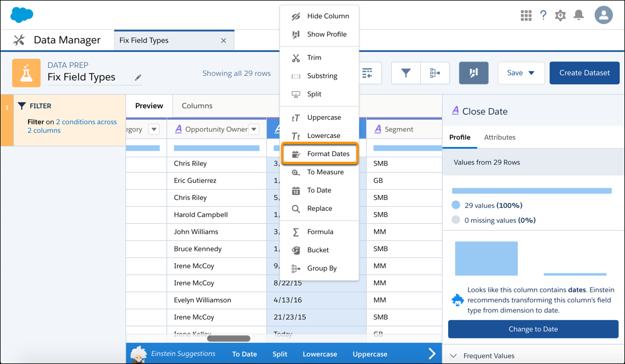The width and height of the screenshot is (625, 364).
Task: Click the horizontal scrollbar in preview table
Action: (228, 338)
